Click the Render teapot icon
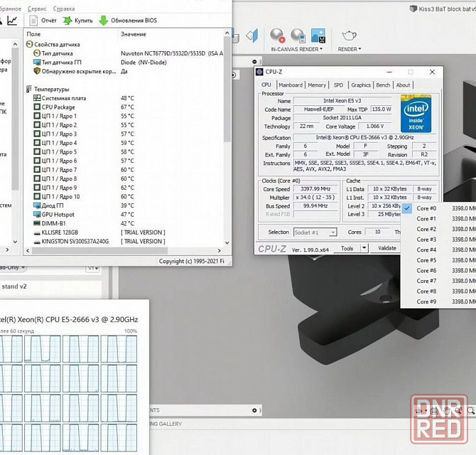Image resolution: width=476 pixels, height=455 pixels. coord(349,36)
